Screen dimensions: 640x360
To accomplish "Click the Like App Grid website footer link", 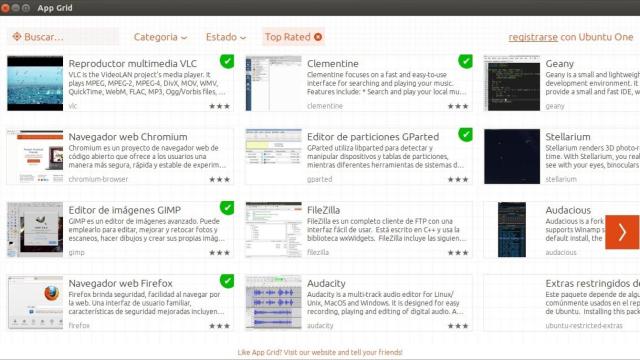I will coord(320,352).
